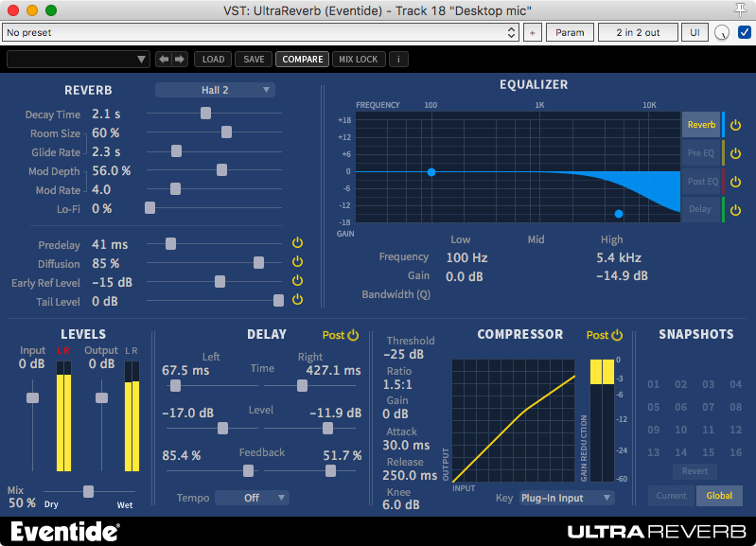756x546 pixels.
Task: Switch to Global snapshots tab
Action: click(719, 495)
